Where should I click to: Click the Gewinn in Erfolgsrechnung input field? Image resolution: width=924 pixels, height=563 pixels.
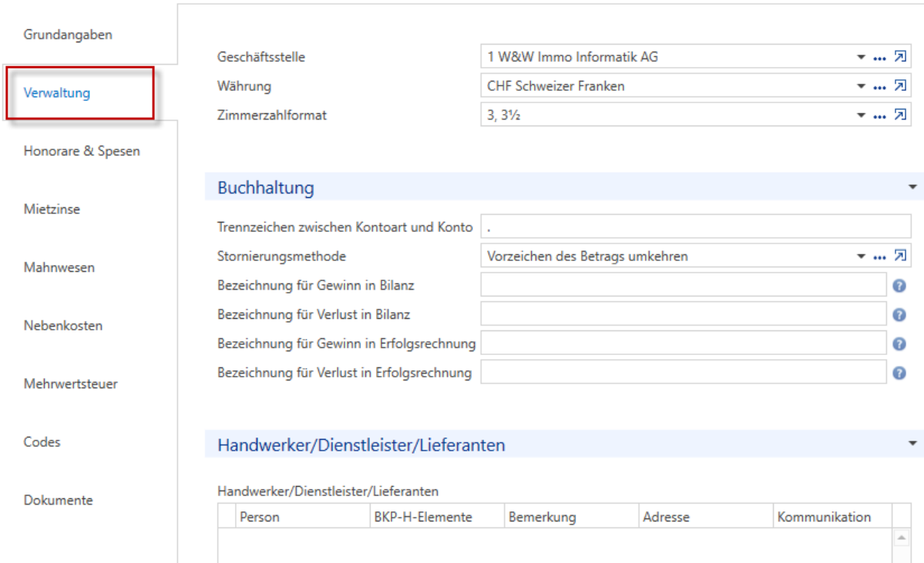click(x=684, y=343)
